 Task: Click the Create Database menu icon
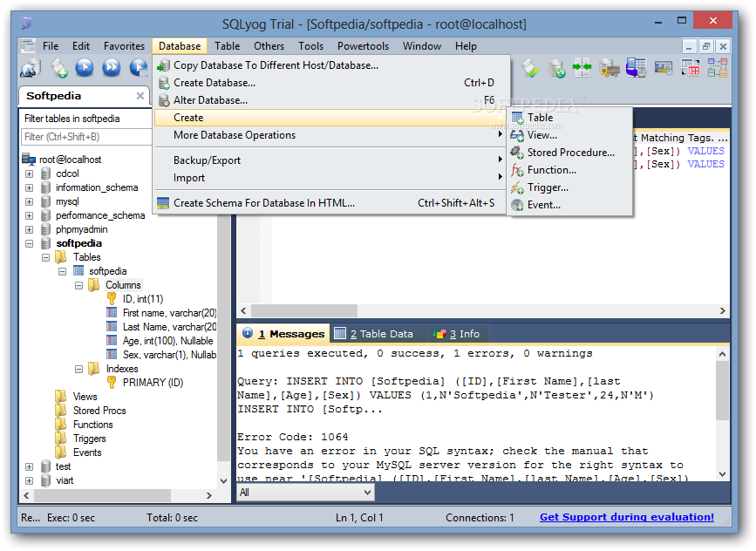164,83
